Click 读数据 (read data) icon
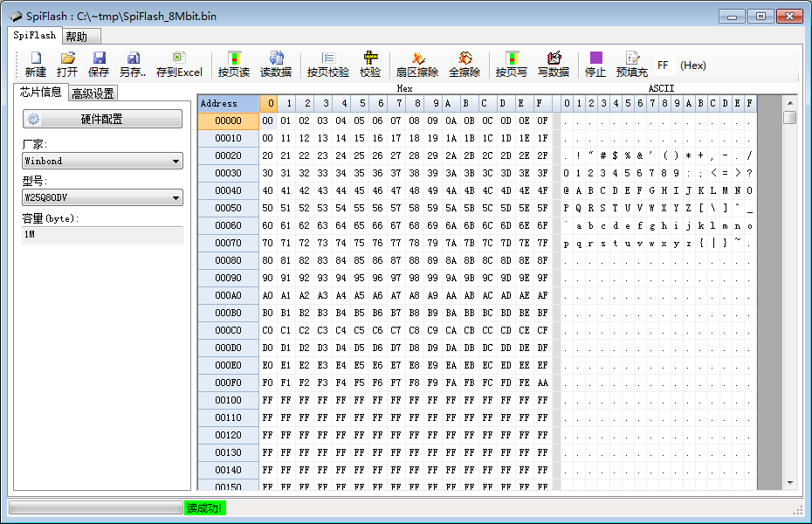Screen dimensions: 812x524 [x=276, y=65]
